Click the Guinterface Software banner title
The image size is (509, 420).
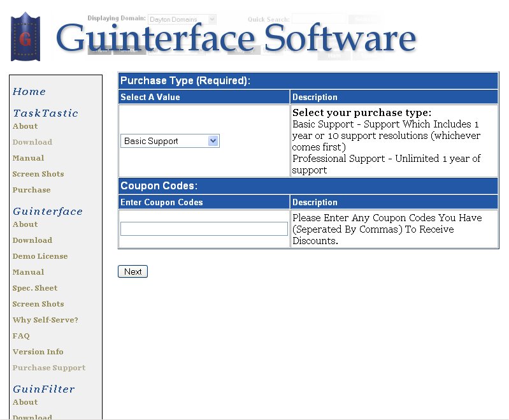[236, 38]
